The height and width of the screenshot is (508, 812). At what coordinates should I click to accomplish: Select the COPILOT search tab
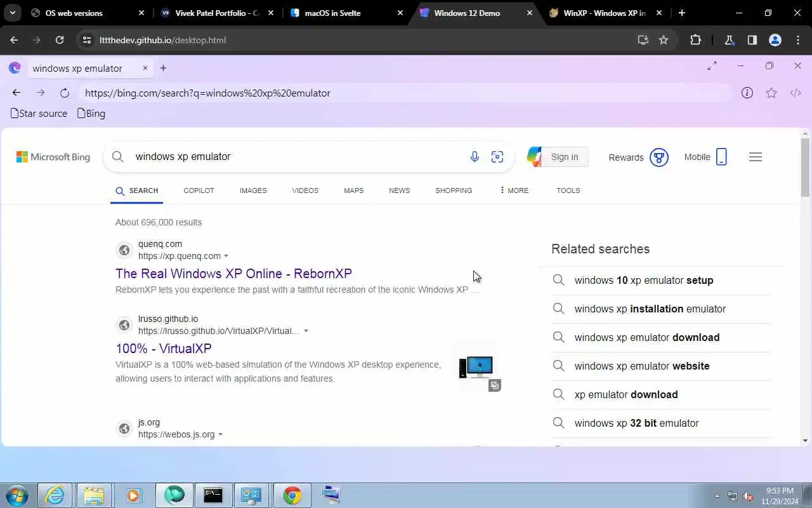pyautogui.click(x=199, y=190)
